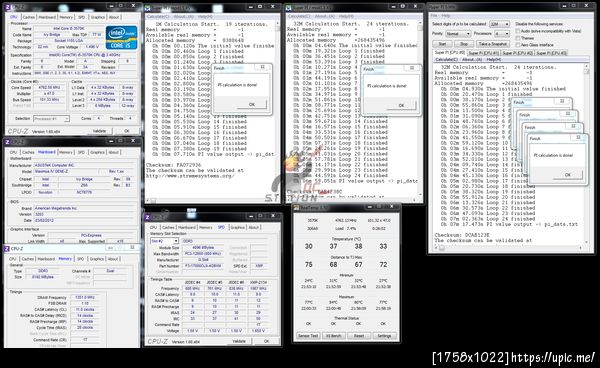Open Calculate(C) menu in 1M Super PI window
The image size is (600, 368).
(x=158, y=17)
